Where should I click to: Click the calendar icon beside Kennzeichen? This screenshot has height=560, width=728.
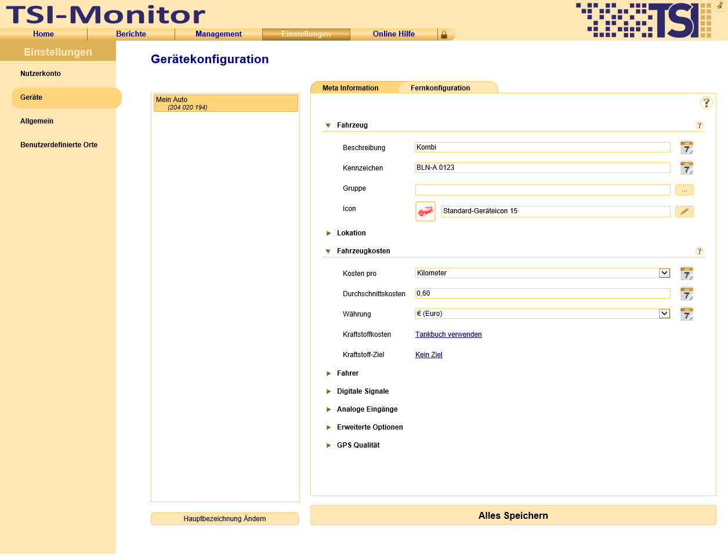687,168
